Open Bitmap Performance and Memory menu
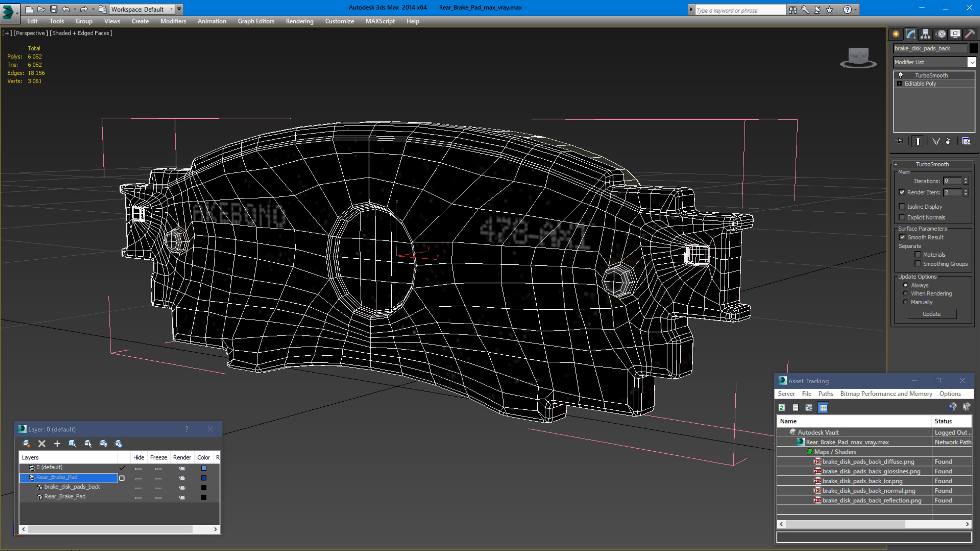 [x=886, y=394]
